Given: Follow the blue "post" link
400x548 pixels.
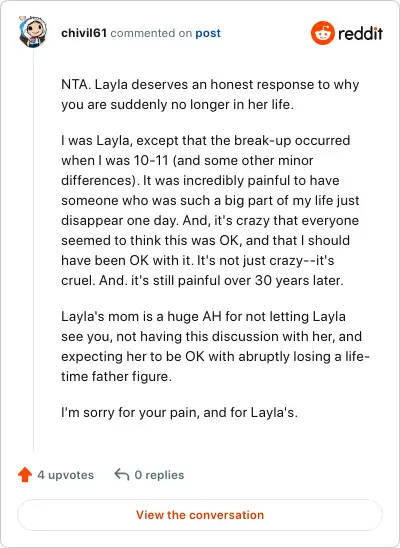Looking at the screenshot, I should (208, 33).
